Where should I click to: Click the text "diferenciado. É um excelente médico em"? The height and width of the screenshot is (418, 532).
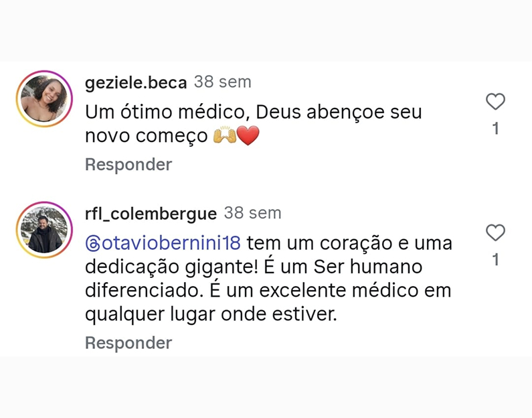(268, 291)
